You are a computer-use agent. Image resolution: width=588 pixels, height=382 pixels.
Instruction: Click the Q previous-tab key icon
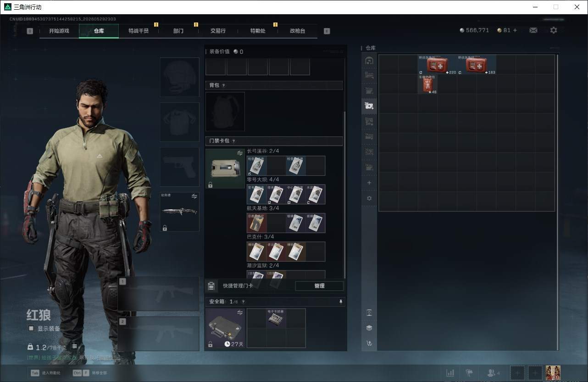pos(30,31)
